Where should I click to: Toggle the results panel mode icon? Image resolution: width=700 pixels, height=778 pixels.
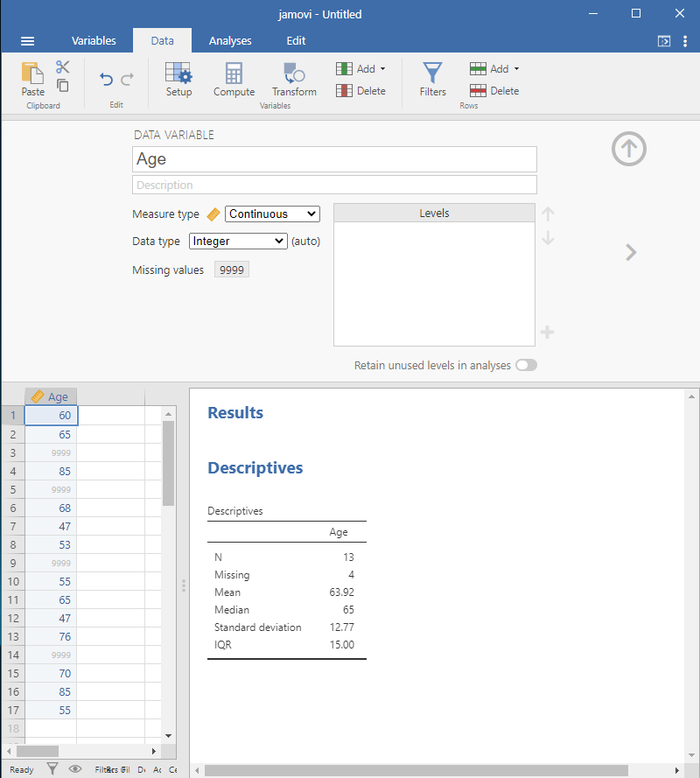pyautogui.click(x=664, y=41)
